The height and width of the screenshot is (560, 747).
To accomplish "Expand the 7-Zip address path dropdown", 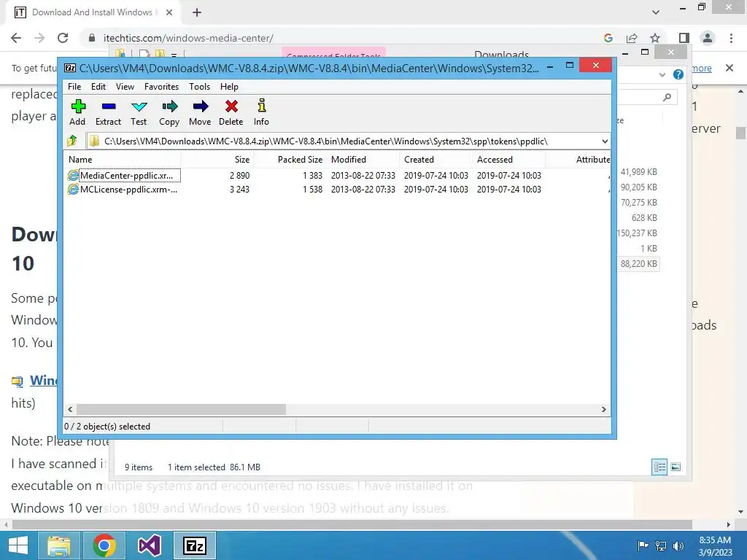I will tap(605, 141).
